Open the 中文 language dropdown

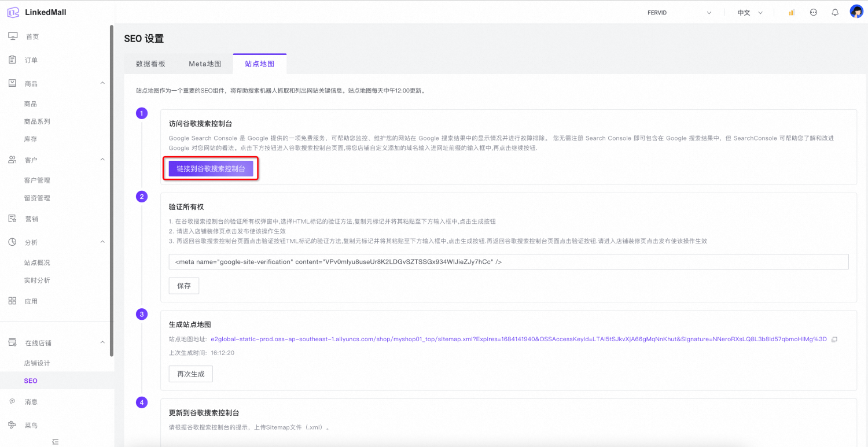tap(750, 13)
